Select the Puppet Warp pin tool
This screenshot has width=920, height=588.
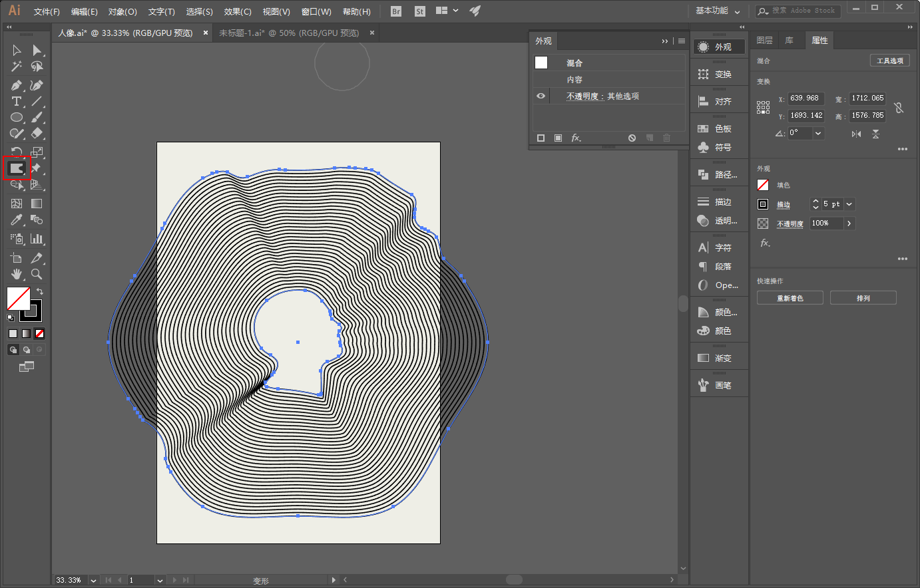(x=37, y=168)
